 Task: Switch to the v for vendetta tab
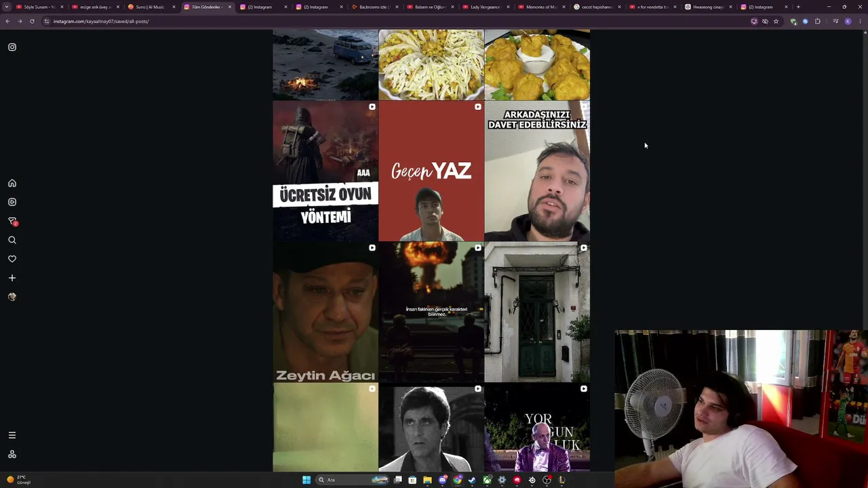(x=653, y=7)
